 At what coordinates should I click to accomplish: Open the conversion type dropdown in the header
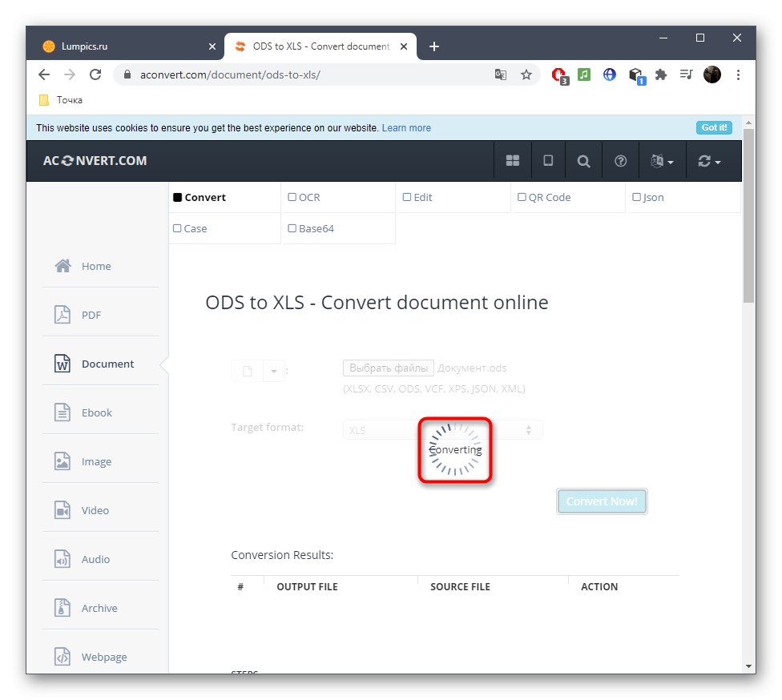[x=708, y=160]
